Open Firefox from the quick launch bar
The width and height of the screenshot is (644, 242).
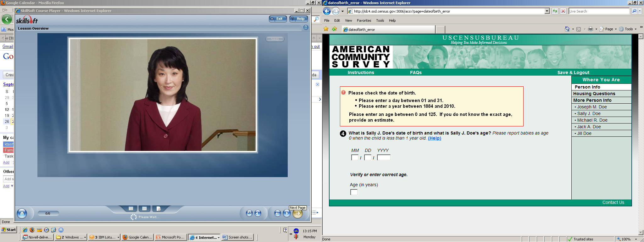coord(32,230)
